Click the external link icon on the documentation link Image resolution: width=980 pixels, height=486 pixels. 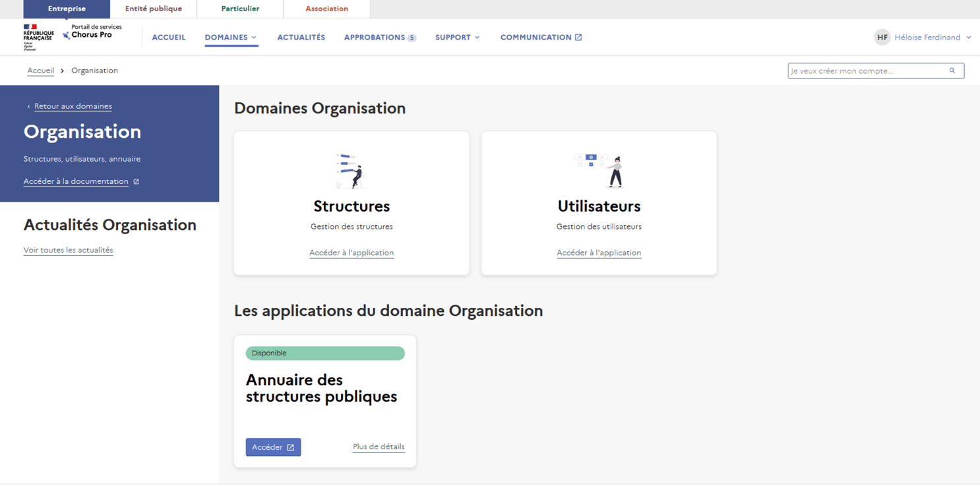(136, 181)
